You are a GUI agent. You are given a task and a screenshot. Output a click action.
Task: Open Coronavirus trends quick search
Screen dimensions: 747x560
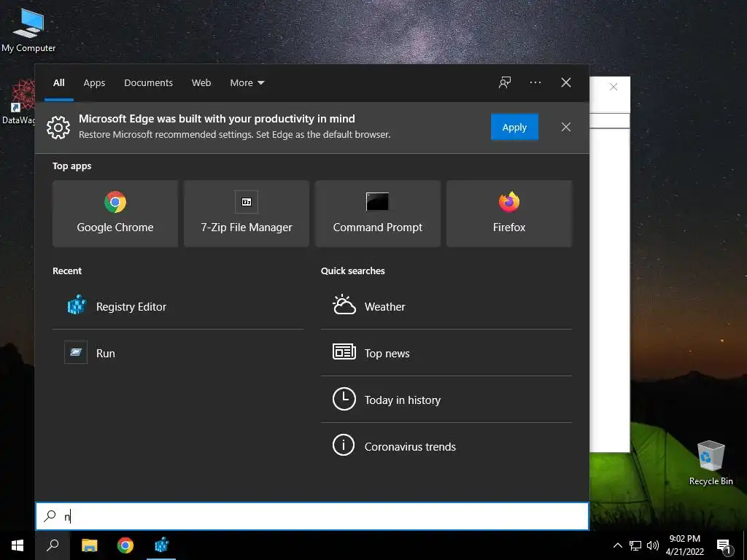tap(446, 446)
